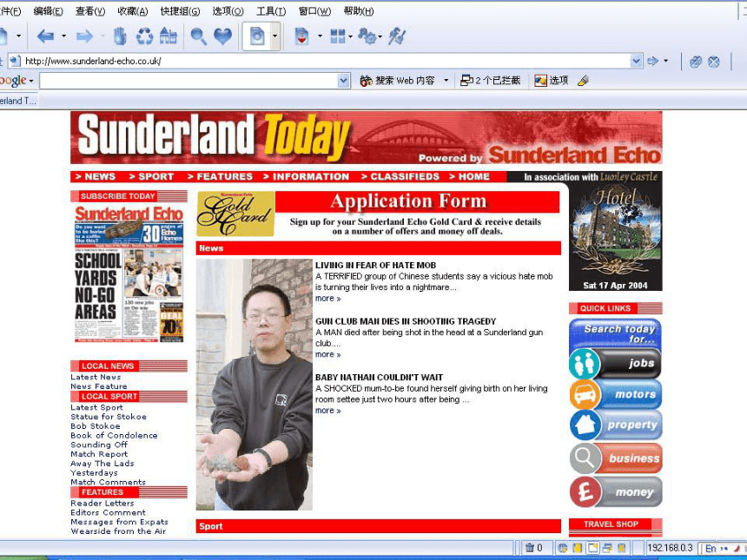Open dropdown next to highlighted page button
This screenshot has height=560, width=747.
(x=274, y=36)
